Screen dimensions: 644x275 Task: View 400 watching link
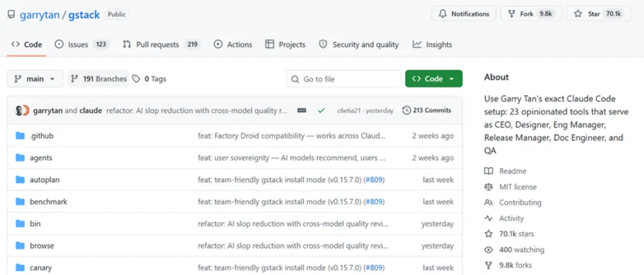click(x=522, y=250)
